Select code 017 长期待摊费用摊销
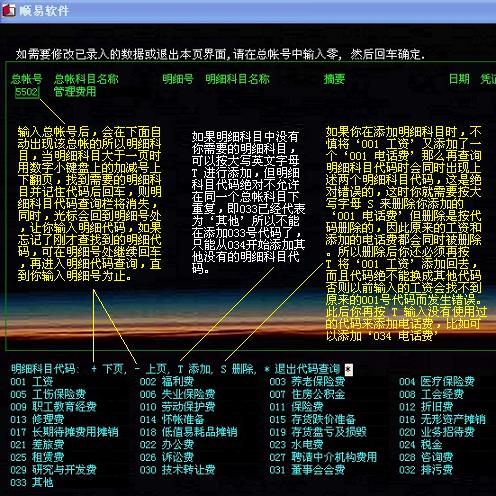The height and width of the screenshot is (496, 496). pyautogui.click(x=64, y=432)
